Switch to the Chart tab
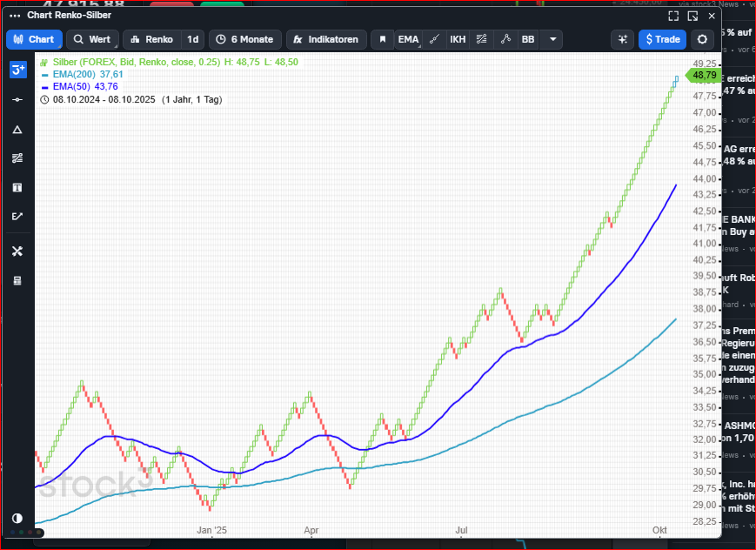This screenshot has height=550, width=756. point(34,39)
